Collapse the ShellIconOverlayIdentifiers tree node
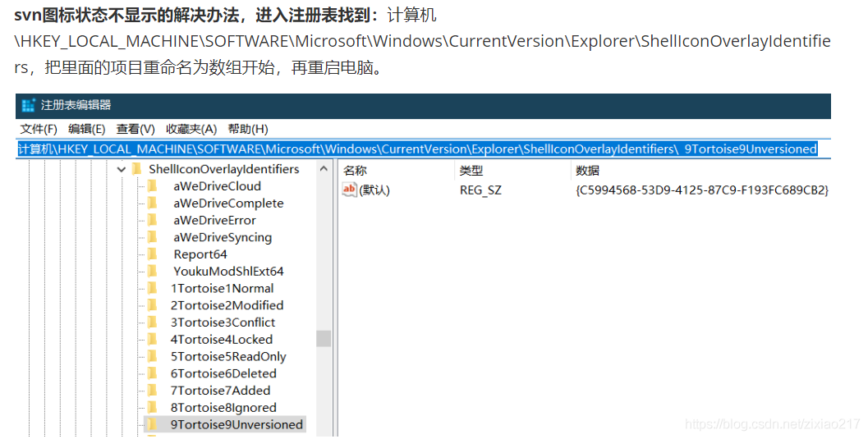Viewport: 868px width, 439px height. [122, 169]
